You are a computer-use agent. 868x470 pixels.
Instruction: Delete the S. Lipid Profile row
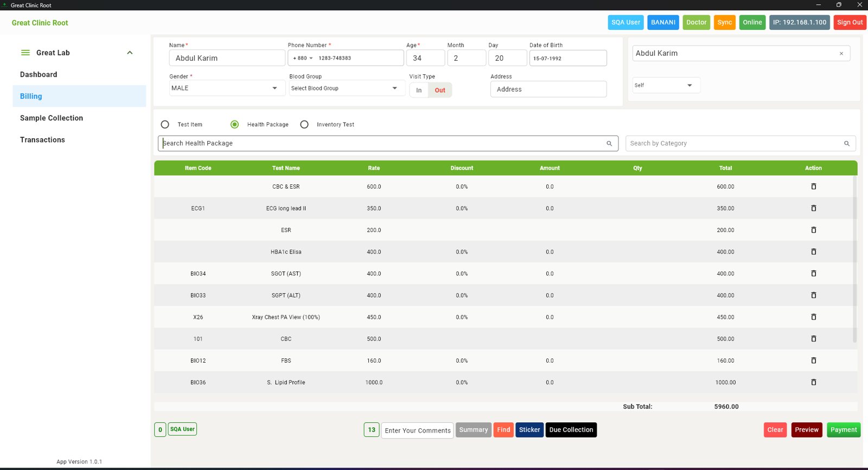(x=813, y=382)
